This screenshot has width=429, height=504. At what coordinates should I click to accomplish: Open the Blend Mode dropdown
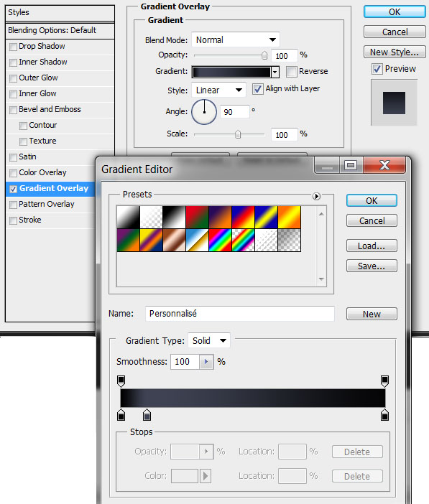coord(236,40)
